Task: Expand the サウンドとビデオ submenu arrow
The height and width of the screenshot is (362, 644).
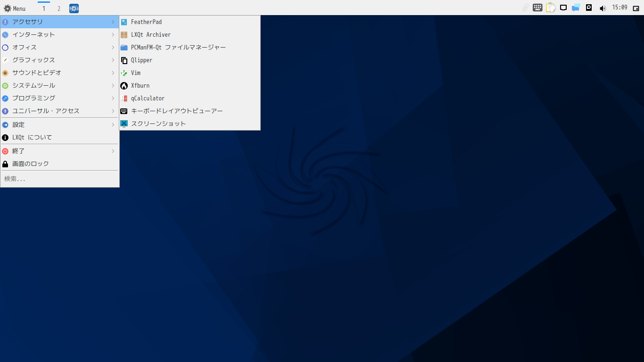Action: tap(113, 73)
